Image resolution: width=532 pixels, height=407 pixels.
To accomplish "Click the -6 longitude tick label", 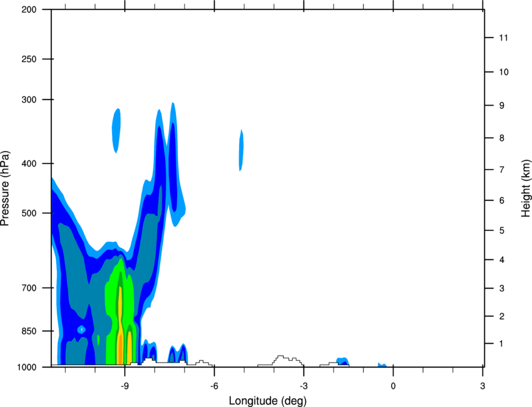I will point(214,386).
